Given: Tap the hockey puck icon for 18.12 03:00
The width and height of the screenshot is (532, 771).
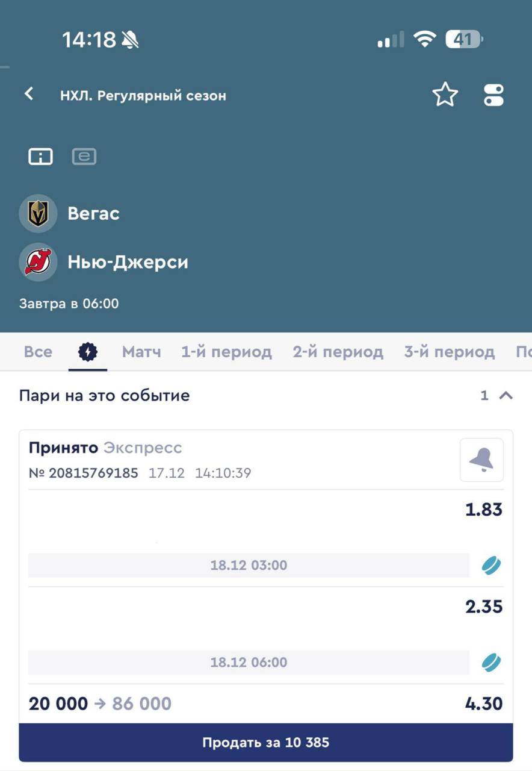Looking at the screenshot, I should [491, 566].
